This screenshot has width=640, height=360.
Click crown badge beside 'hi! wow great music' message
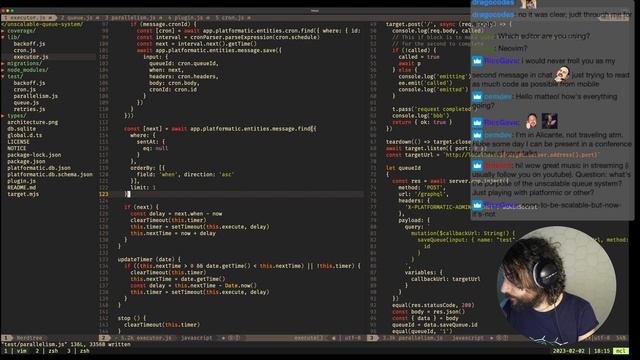tap(478, 165)
